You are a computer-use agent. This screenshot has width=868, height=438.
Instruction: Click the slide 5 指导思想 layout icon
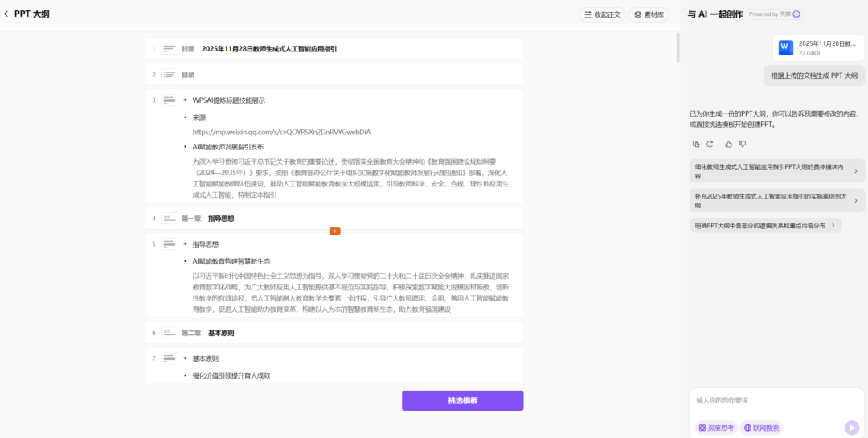170,244
